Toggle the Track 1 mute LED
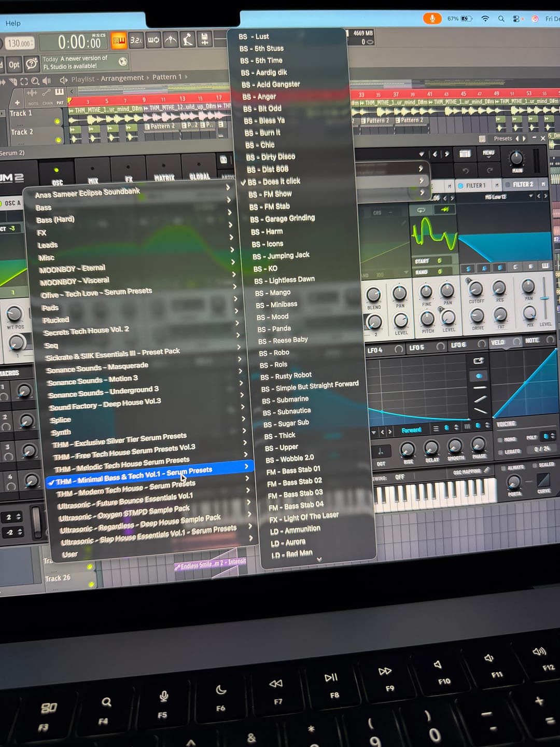This screenshot has width=560, height=747. 57,122
